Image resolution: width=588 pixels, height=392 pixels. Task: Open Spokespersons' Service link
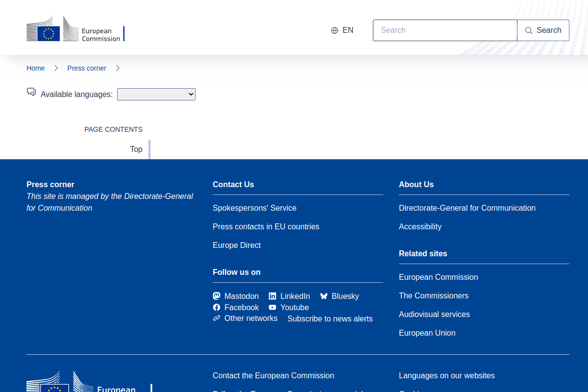254,208
